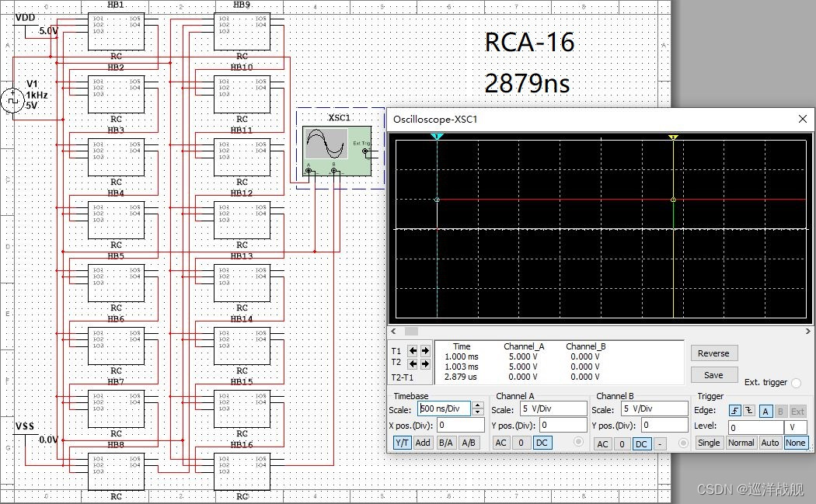The height and width of the screenshot is (504, 816).
Task: Set Channel B coupling to 0
Action: coord(622,444)
